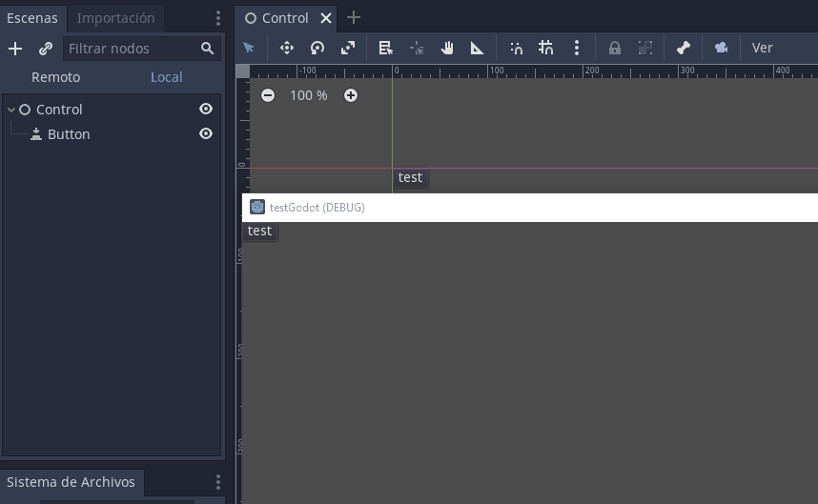Click the Control node's circle icon
818x504 pixels.
[x=25, y=110]
